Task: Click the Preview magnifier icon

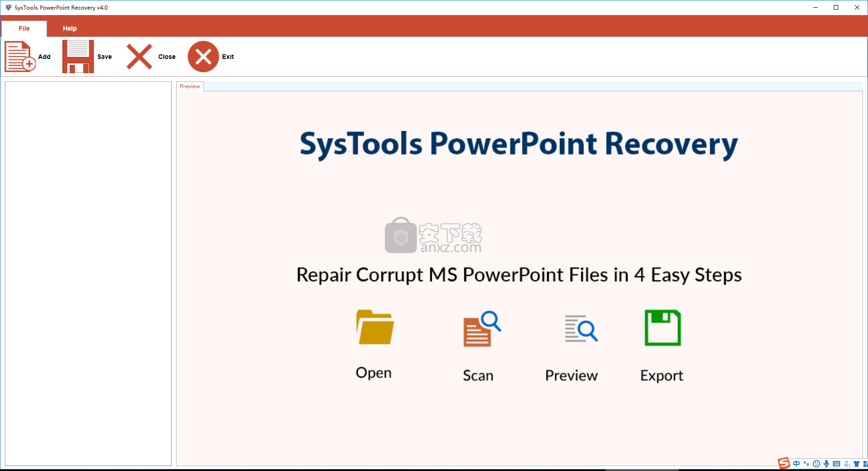Action: pyautogui.click(x=581, y=328)
